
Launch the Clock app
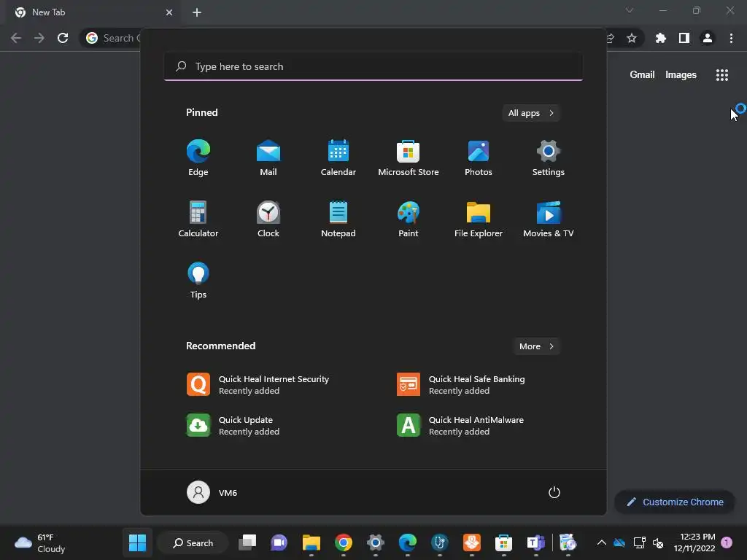pos(268,219)
